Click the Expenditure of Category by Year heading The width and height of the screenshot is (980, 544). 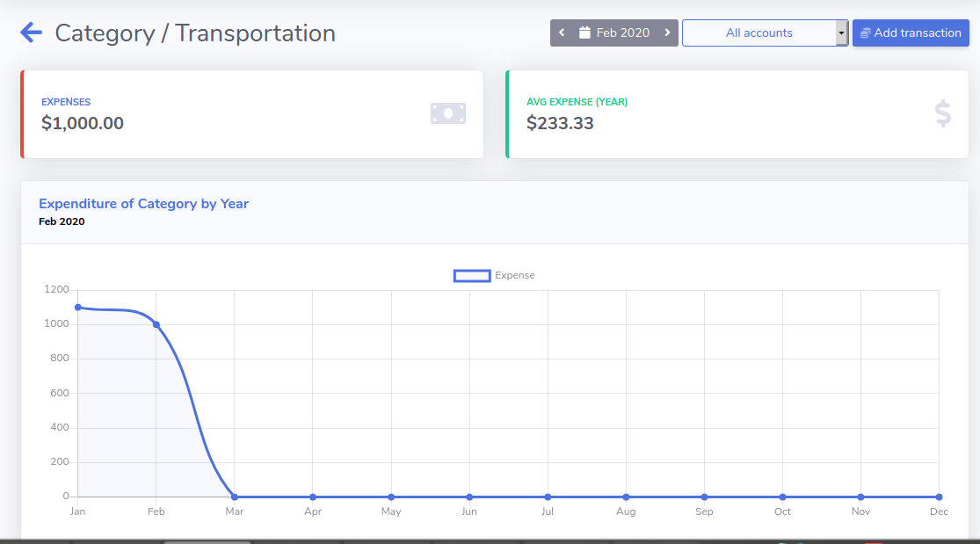[143, 204]
